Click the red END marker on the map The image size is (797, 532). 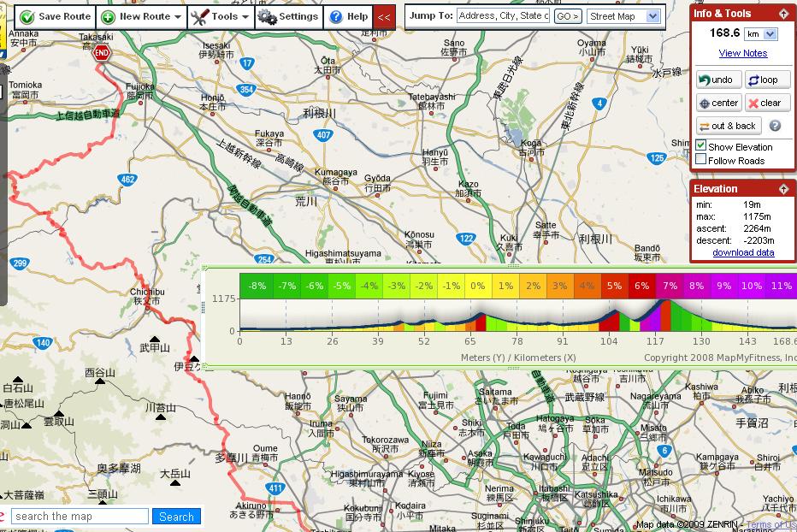click(x=103, y=53)
